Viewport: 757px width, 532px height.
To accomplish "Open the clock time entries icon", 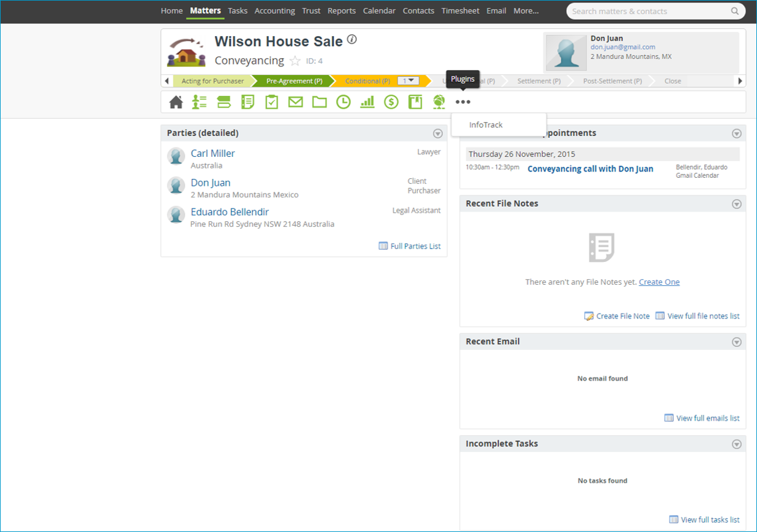I will click(343, 102).
